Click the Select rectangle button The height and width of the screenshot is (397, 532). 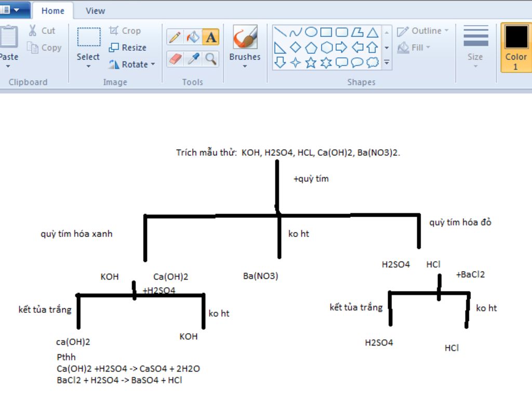click(88, 37)
